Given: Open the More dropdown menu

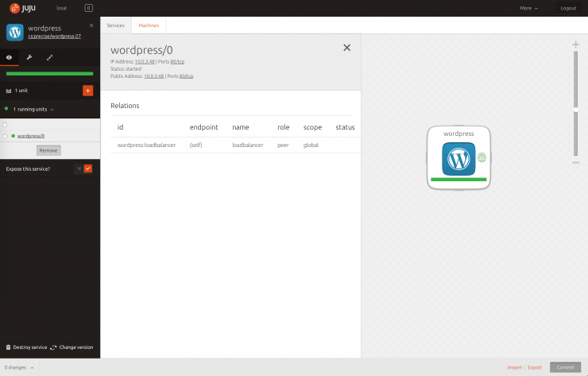Looking at the screenshot, I should pos(528,8).
